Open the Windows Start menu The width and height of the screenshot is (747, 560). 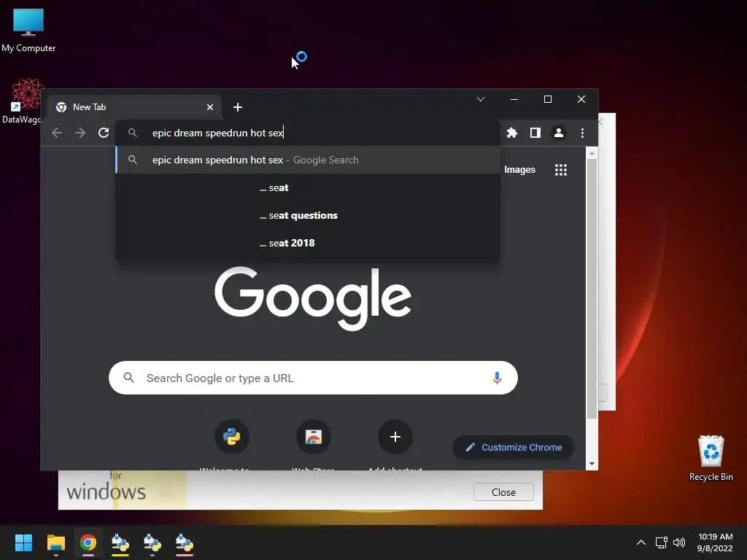tap(23, 542)
